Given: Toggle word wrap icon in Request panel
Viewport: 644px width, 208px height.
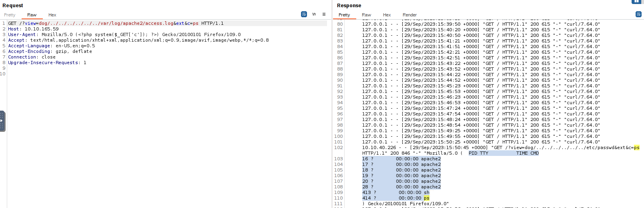Looking at the screenshot, I should tap(304, 14).
